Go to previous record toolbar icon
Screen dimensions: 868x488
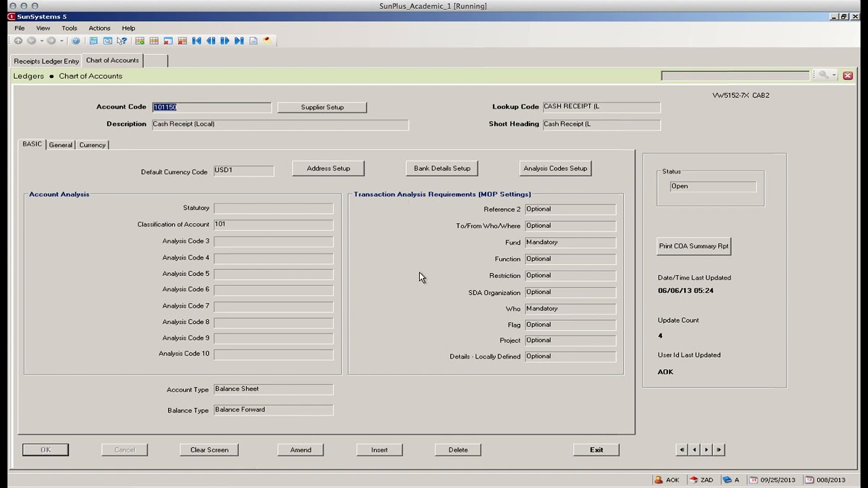[211, 41]
